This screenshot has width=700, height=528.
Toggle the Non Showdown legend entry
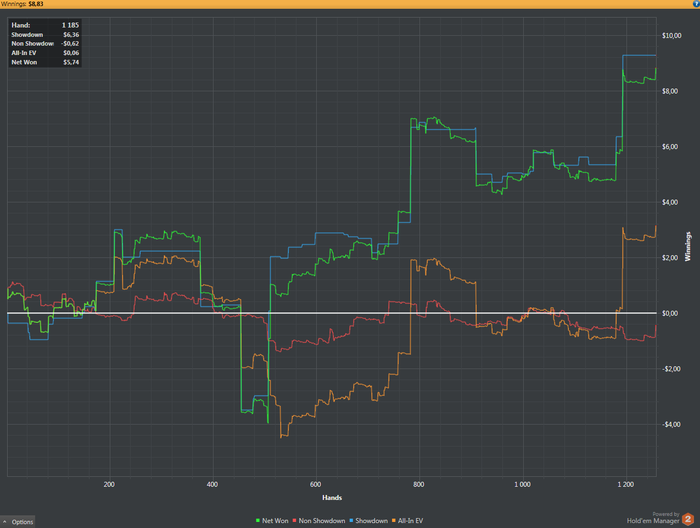point(319,521)
